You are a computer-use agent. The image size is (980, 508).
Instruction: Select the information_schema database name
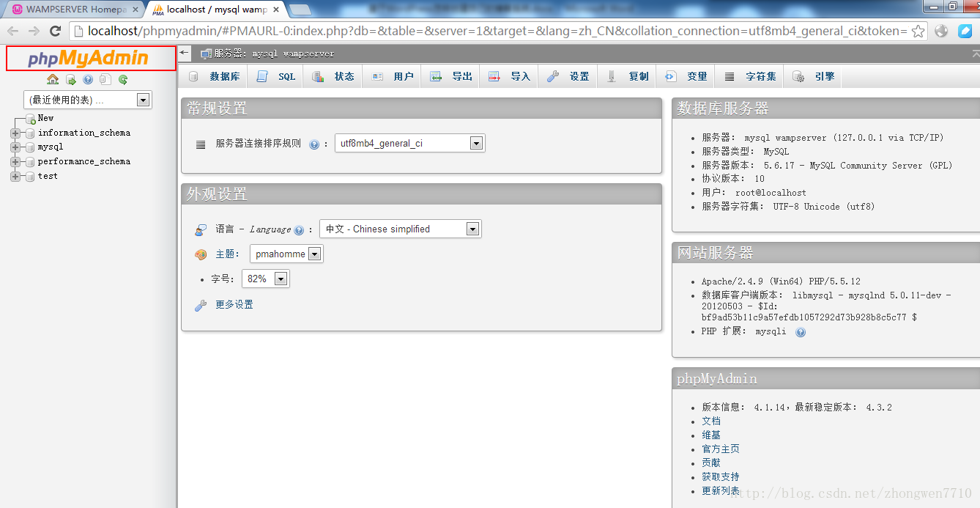pos(84,133)
